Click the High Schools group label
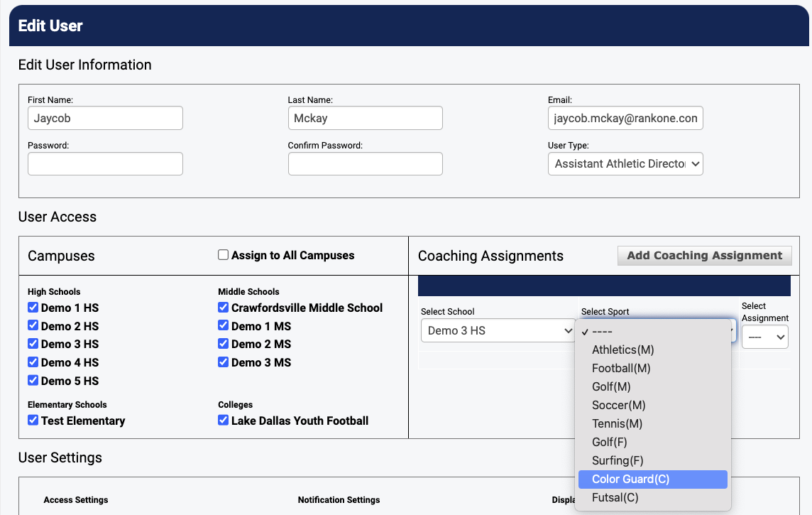Viewport: 812px width, 515px height. click(54, 292)
